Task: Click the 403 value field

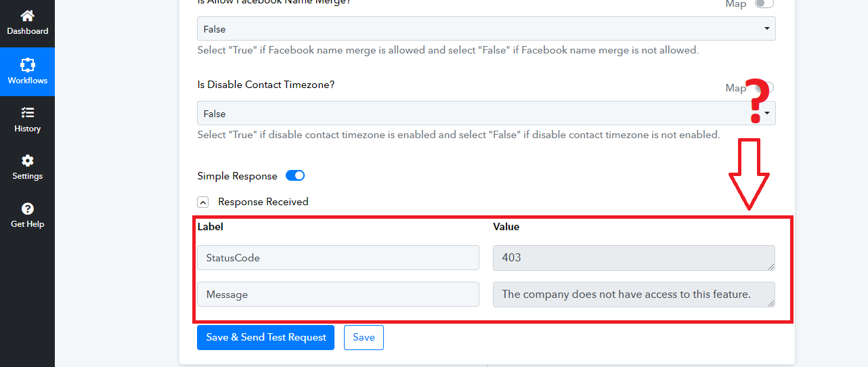Action: [633, 258]
